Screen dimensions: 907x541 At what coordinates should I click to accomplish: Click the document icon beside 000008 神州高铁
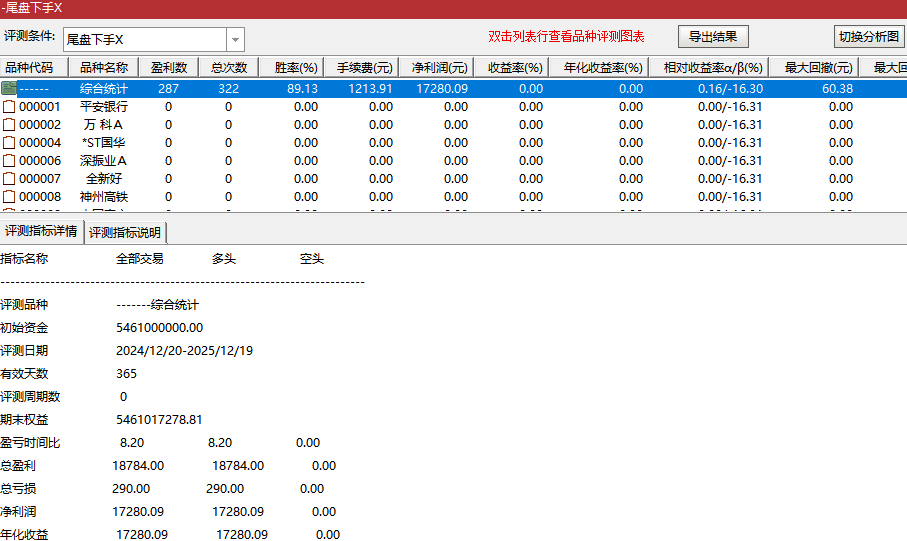pyautogui.click(x=9, y=197)
